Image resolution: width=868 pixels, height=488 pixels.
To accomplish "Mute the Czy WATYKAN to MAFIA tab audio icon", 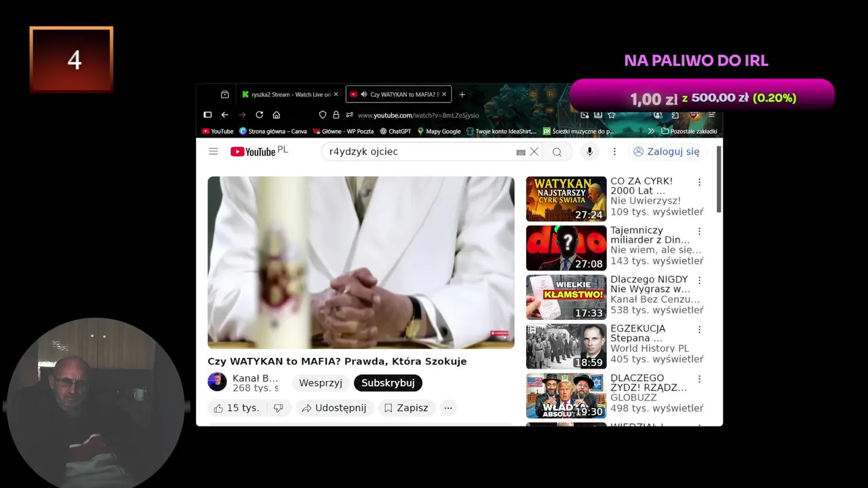I will point(363,94).
